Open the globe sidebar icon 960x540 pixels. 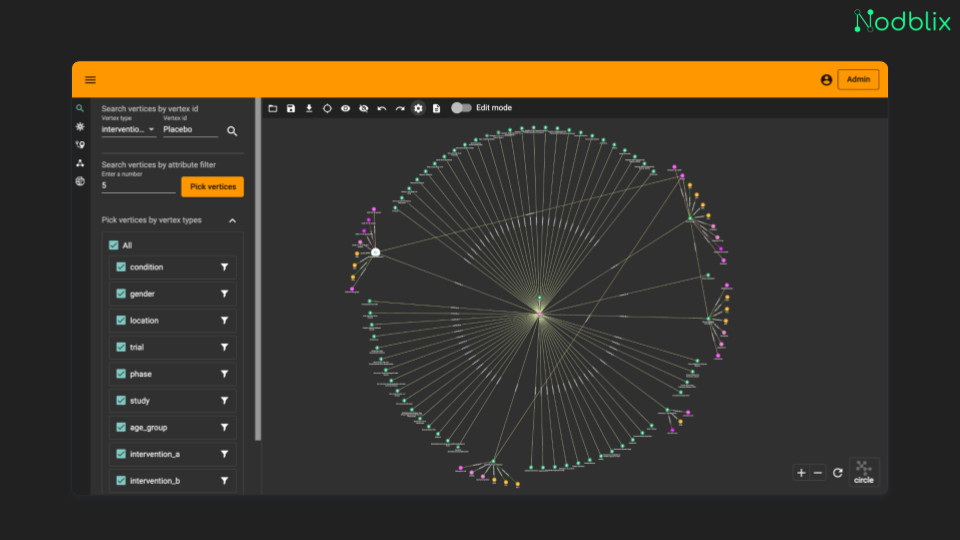tap(80, 181)
